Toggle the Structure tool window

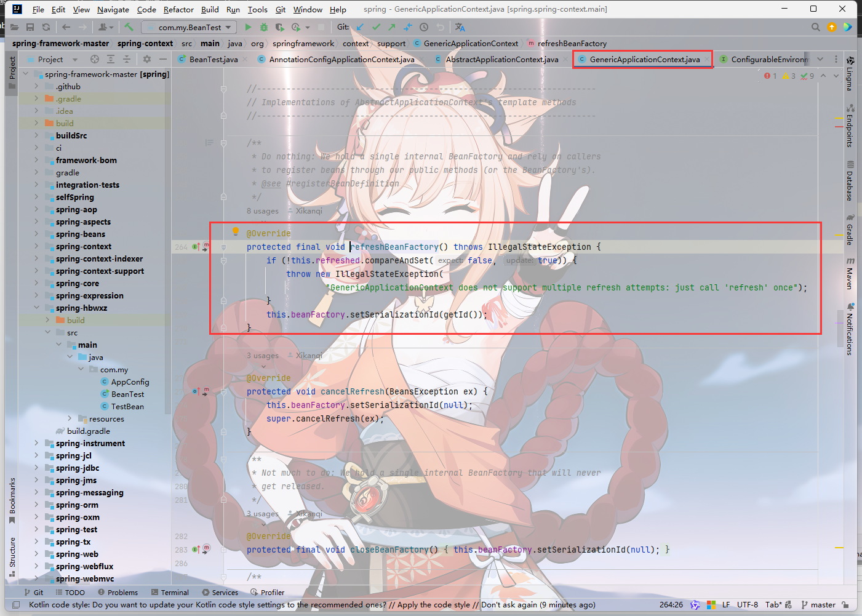(12, 557)
